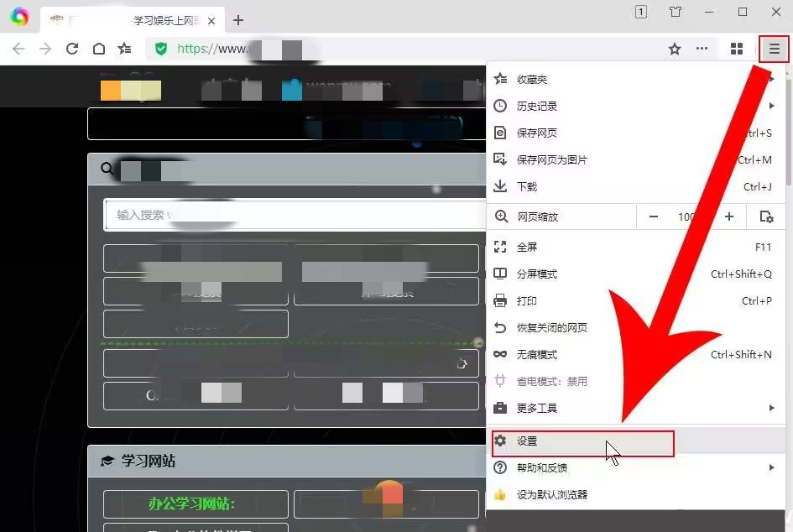Click the green security shield icon

point(161,49)
